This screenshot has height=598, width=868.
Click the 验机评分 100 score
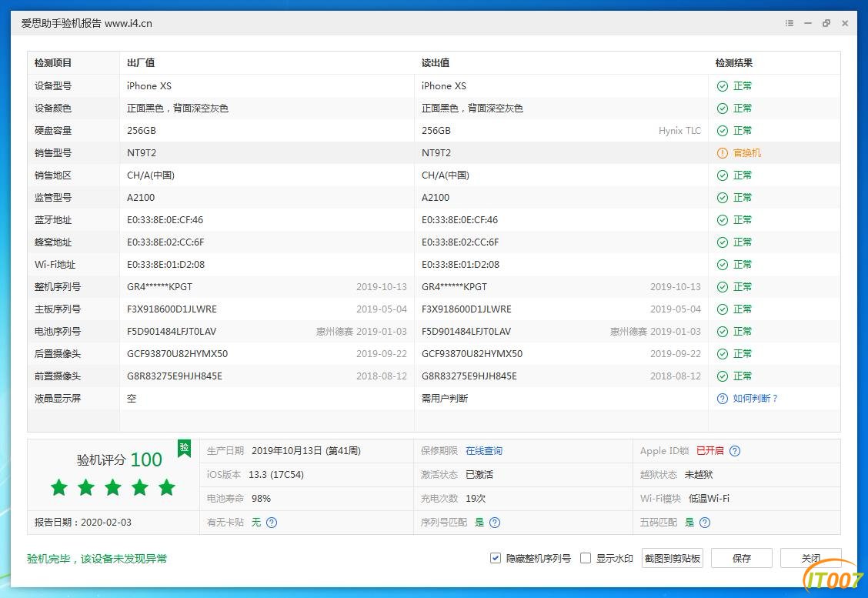(x=119, y=459)
